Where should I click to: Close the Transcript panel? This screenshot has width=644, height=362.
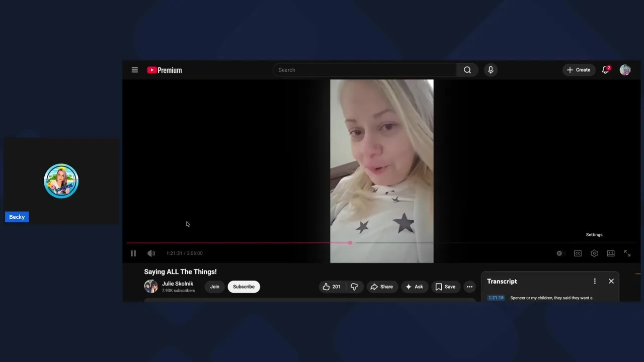611,281
